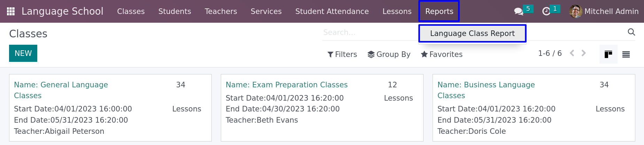The width and height of the screenshot is (644, 145).
Task: Expand the Group By dropdown
Action: (x=389, y=54)
